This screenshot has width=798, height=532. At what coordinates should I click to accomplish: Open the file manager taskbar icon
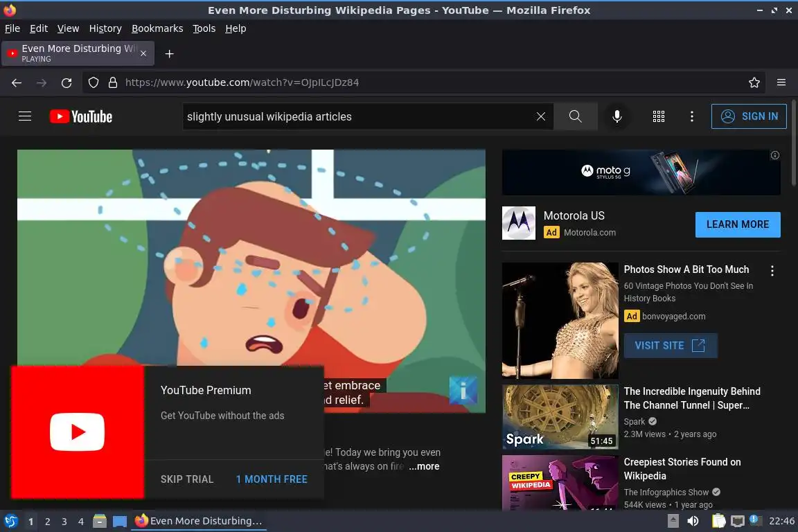click(100, 521)
